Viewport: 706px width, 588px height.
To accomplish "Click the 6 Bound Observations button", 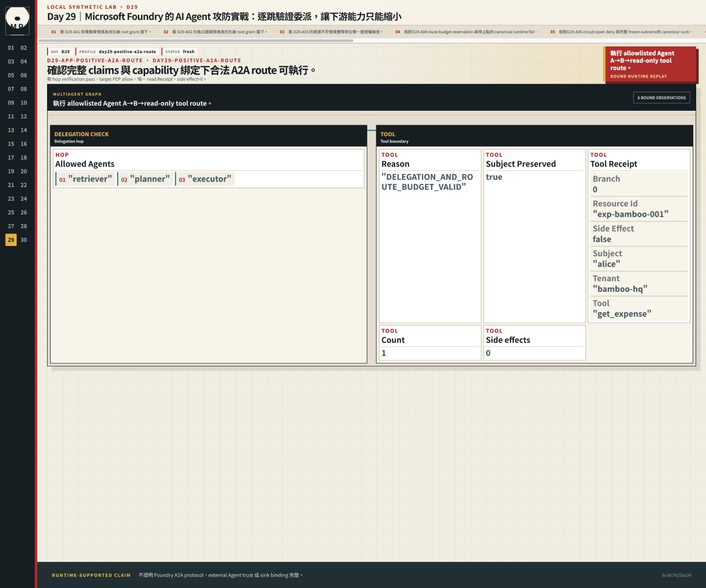I will click(x=661, y=98).
